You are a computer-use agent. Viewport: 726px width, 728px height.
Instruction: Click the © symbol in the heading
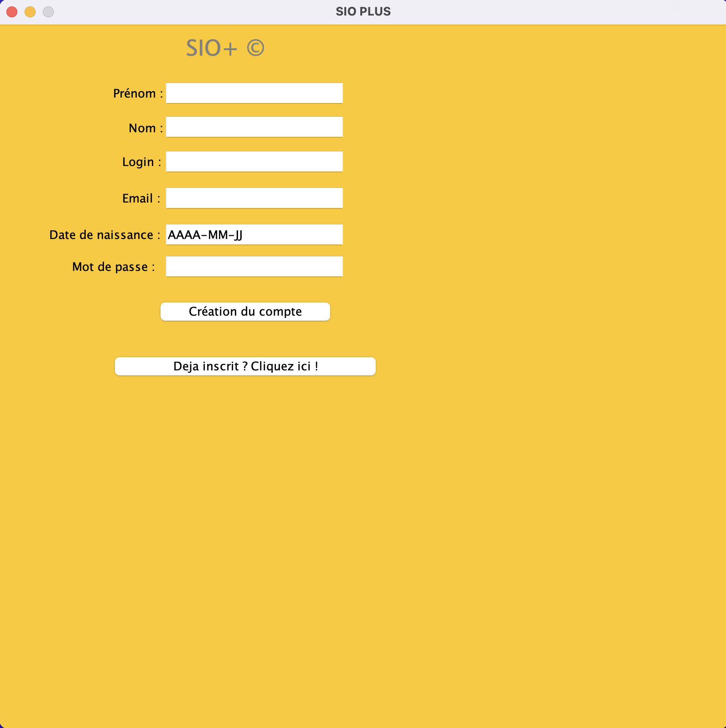(x=255, y=48)
